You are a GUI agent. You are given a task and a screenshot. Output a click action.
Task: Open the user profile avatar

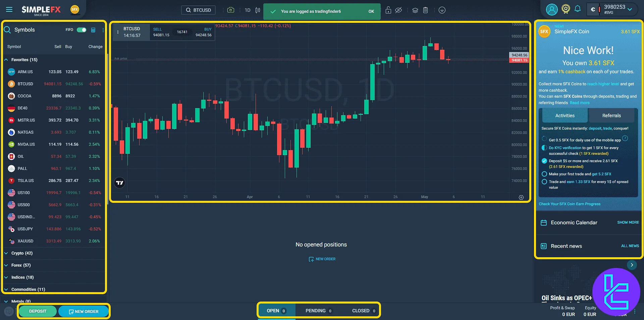click(x=552, y=9)
